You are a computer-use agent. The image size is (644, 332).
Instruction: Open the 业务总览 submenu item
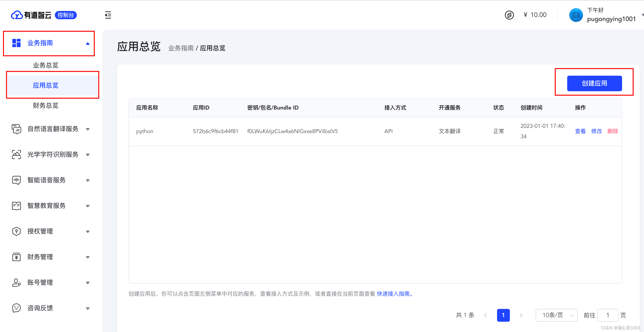click(x=45, y=65)
